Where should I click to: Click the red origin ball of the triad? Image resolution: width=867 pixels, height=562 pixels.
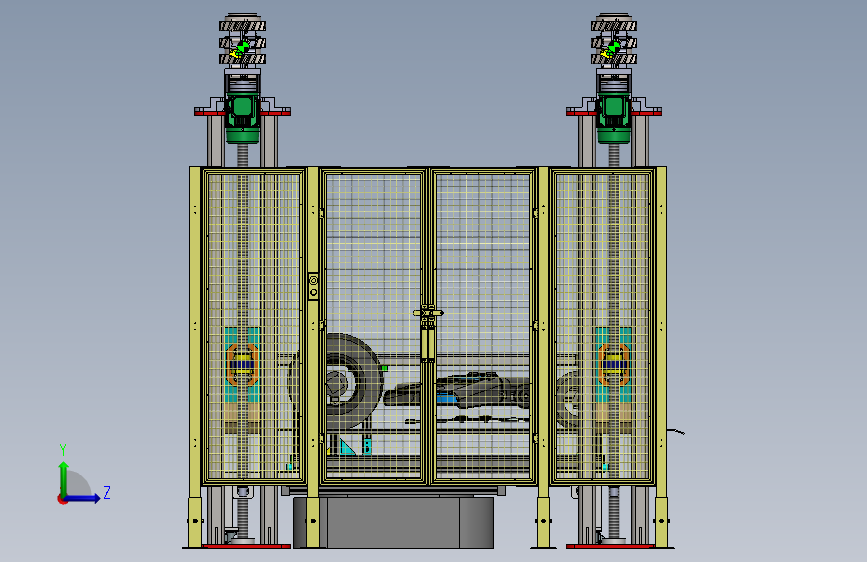pos(62,499)
